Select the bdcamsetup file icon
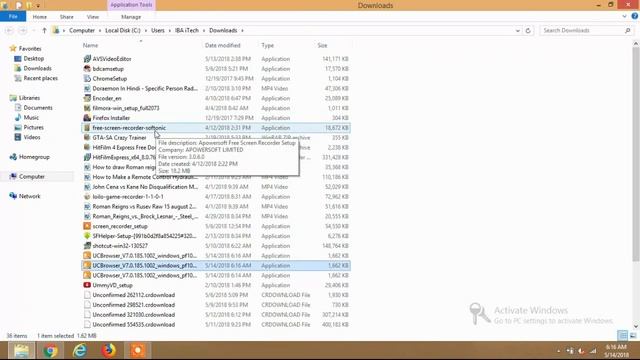The image size is (640, 360). (87, 69)
